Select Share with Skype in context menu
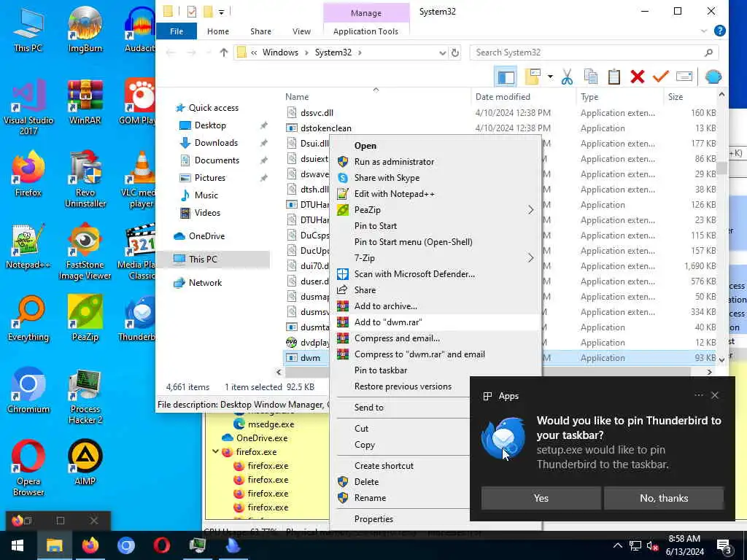The width and height of the screenshot is (747, 560). tap(387, 178)
